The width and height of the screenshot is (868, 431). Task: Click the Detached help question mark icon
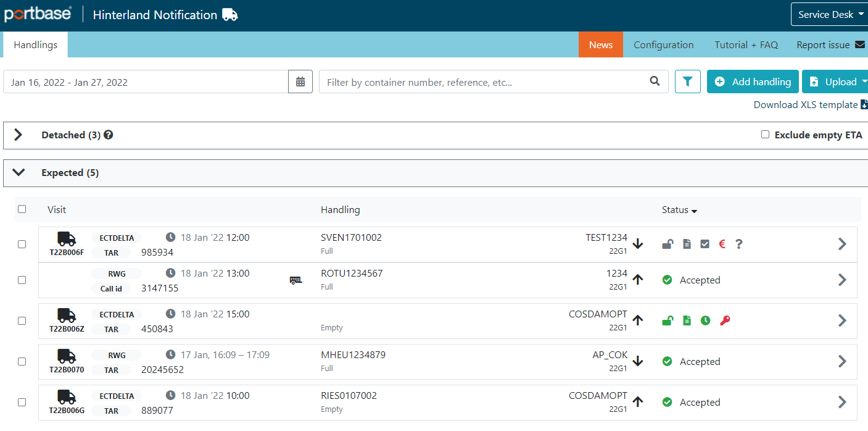pyautogui.click(x=109, y=135)
